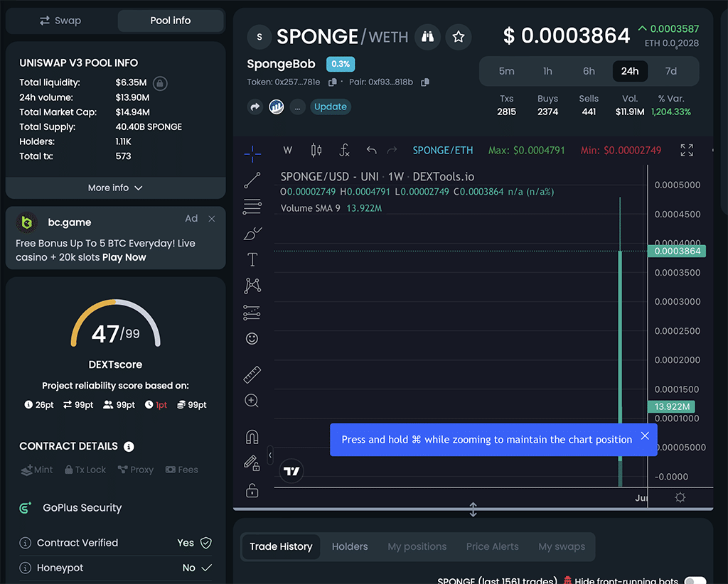728x584 pixels.
Task: Click the share arrow icon
Action: 255,107
